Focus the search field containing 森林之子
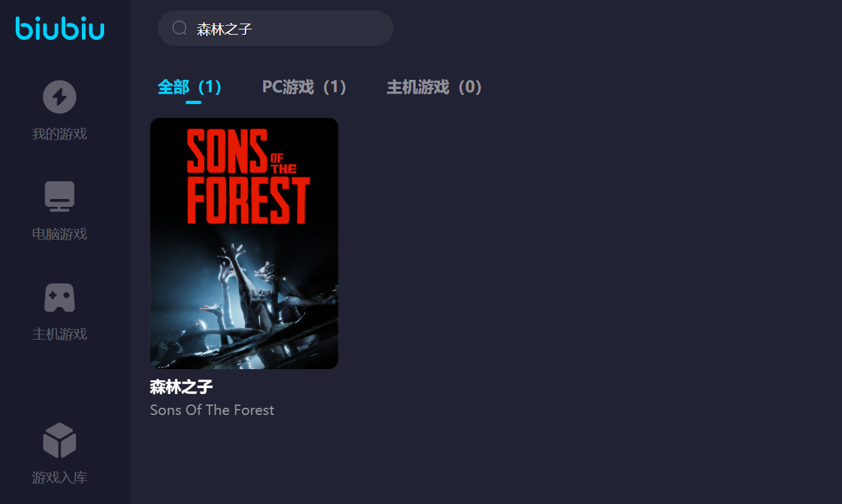 pos(275,28)
